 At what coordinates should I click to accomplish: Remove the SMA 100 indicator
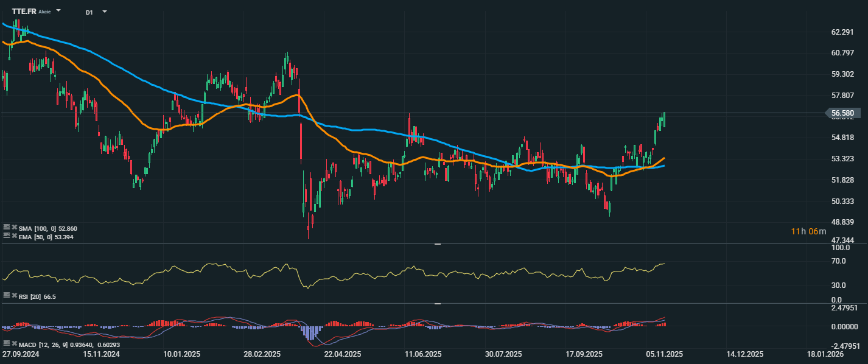(13, 228)
